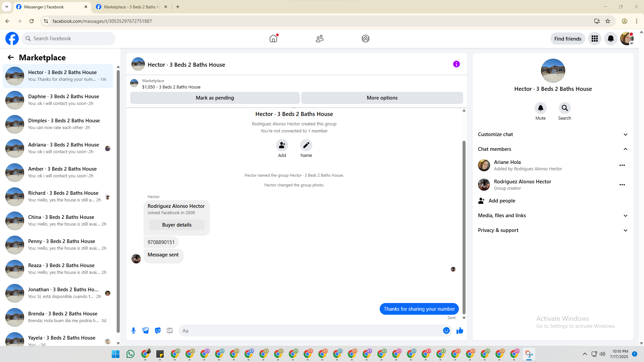Open Dimples' 3 Beds 2 Baths House chat
The image size is (644, 362).
(x=58, y=124)
